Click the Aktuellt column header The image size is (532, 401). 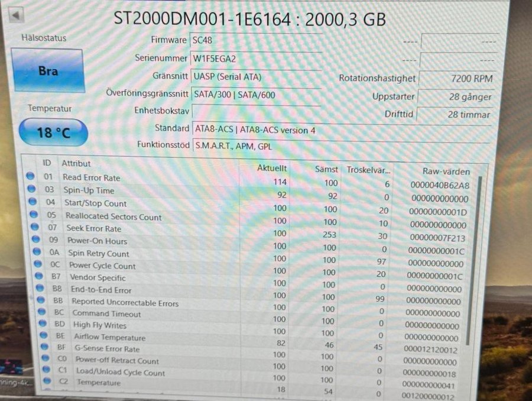tap(272, 168)
